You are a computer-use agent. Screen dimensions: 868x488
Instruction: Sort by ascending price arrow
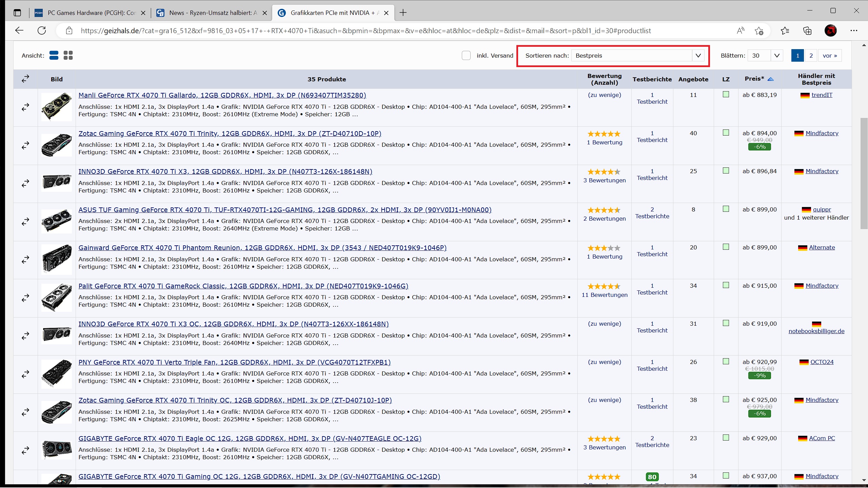coord(770,79)
